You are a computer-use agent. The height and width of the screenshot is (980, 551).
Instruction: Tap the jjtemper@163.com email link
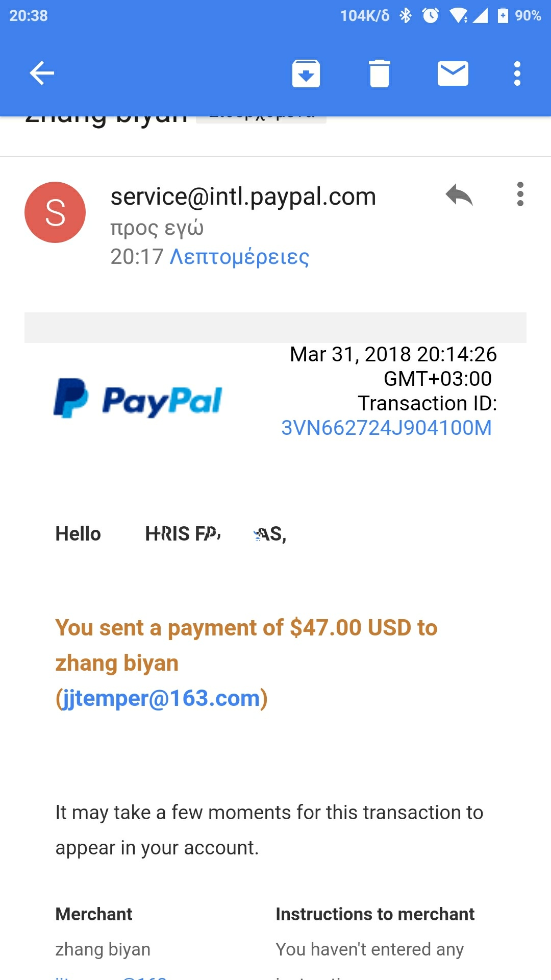click(x=161, y=698)
